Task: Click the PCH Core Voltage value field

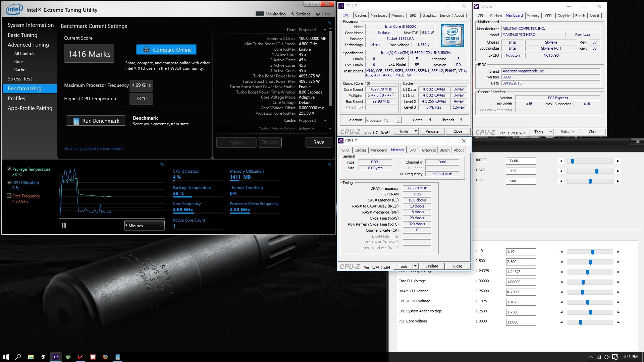Action: tap(521, 322)
